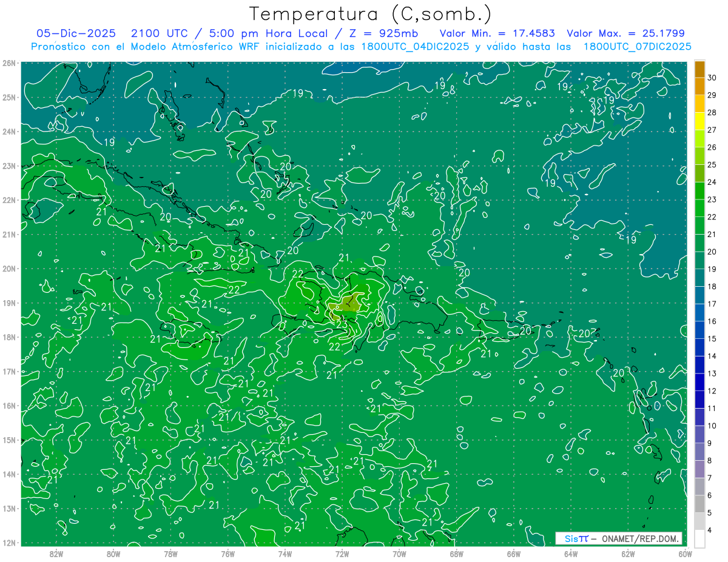
Task: Click the "27" value on the color scale
Action: point(712,130)
